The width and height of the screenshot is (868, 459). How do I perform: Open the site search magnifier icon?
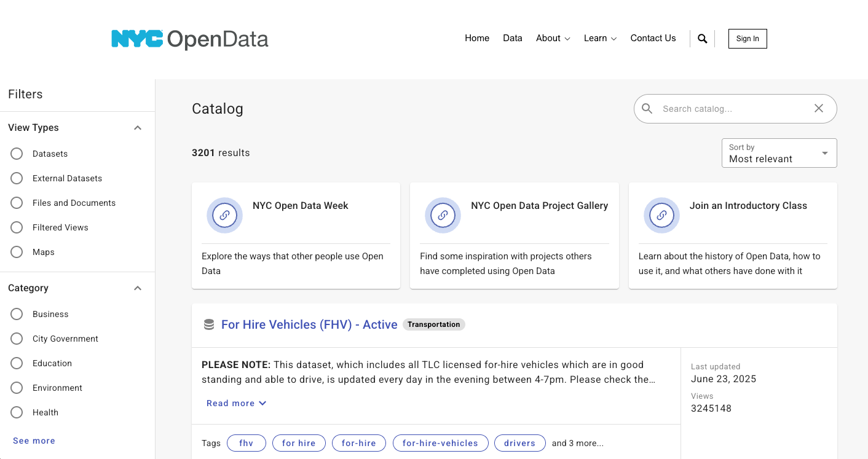click(703, 39)
